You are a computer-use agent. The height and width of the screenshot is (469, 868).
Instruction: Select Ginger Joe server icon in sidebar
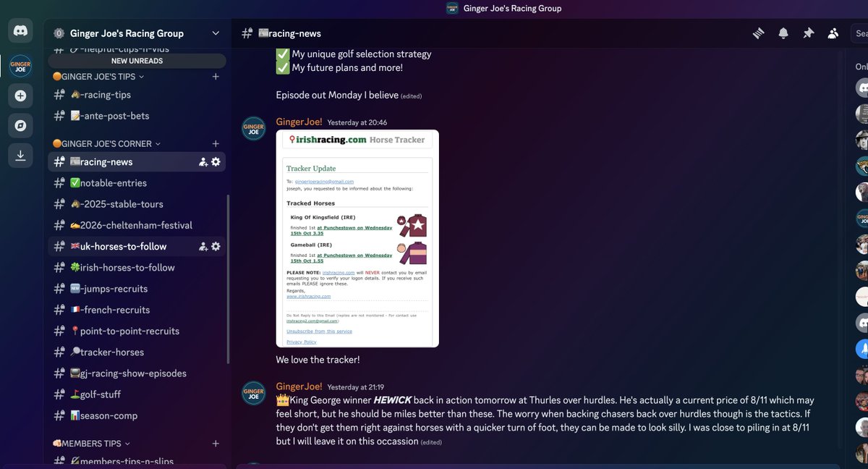coord(20,66)
